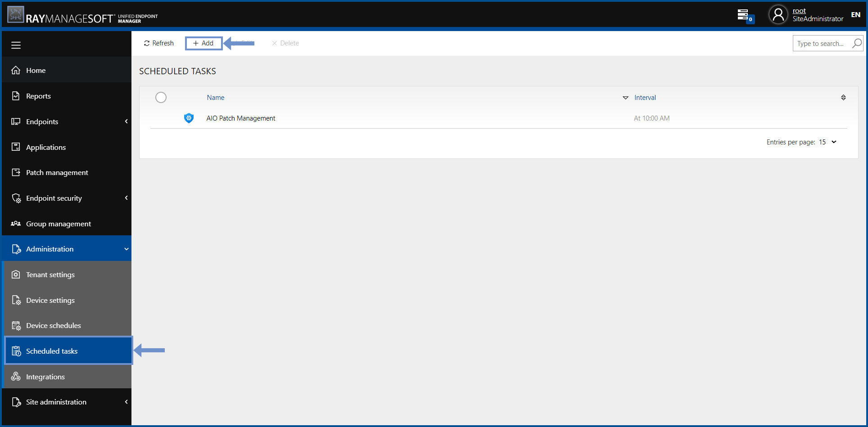
Task: Toggle the hamburger menu open
Action: [16, 45]
